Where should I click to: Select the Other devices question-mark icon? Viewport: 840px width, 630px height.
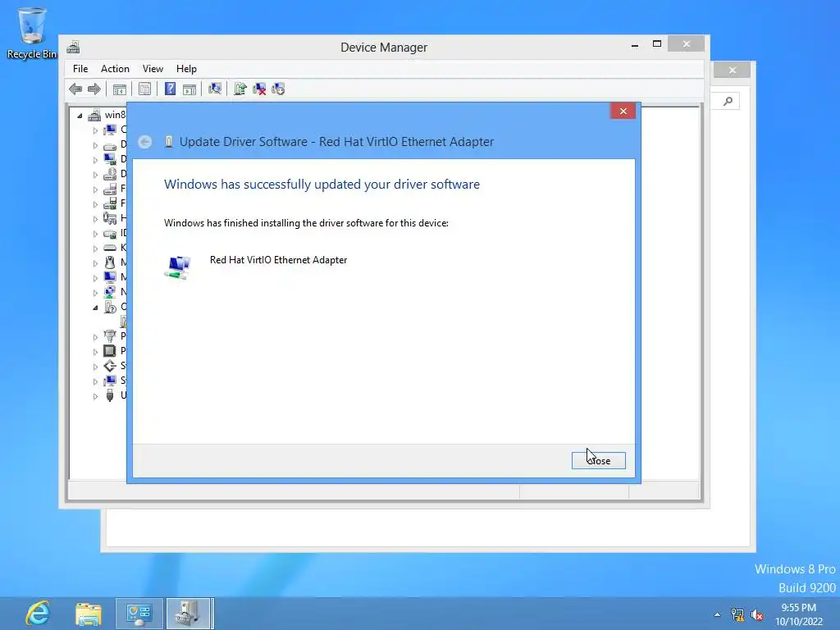coord(110,307)
